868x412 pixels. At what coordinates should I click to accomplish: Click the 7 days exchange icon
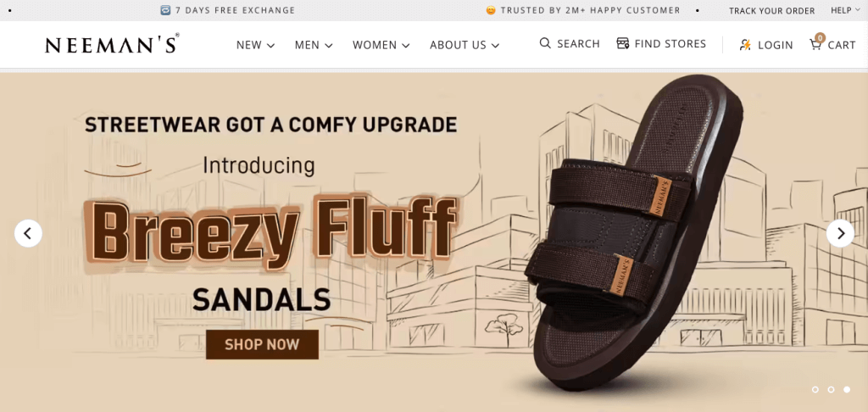(165, 10)
